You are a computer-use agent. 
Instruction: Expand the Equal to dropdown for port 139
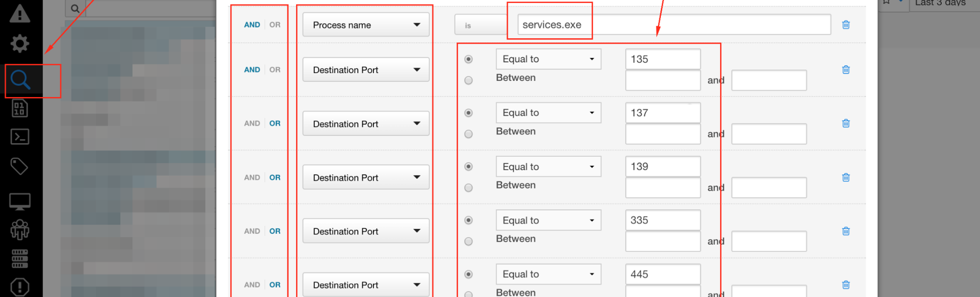click(548, 167)
